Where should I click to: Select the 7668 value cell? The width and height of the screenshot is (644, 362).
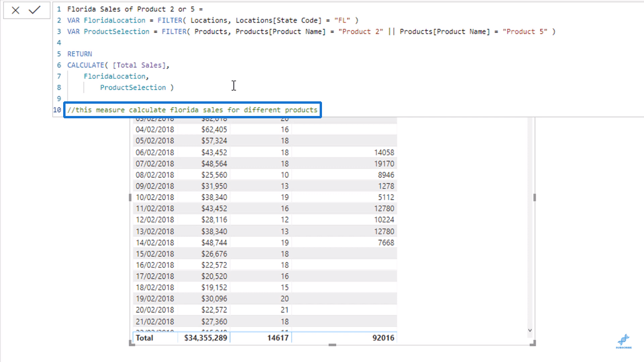pyautogui.click(x=386, y=243)
